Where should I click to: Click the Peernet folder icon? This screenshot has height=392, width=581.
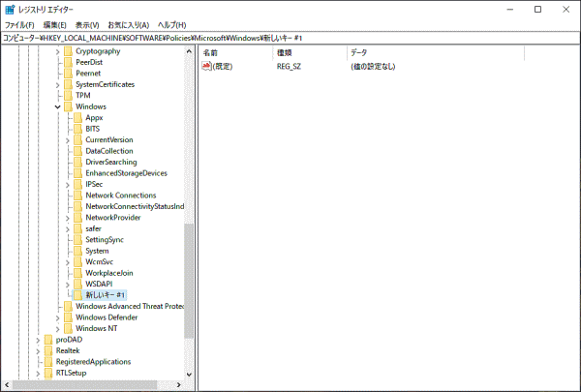pos(68,74)
